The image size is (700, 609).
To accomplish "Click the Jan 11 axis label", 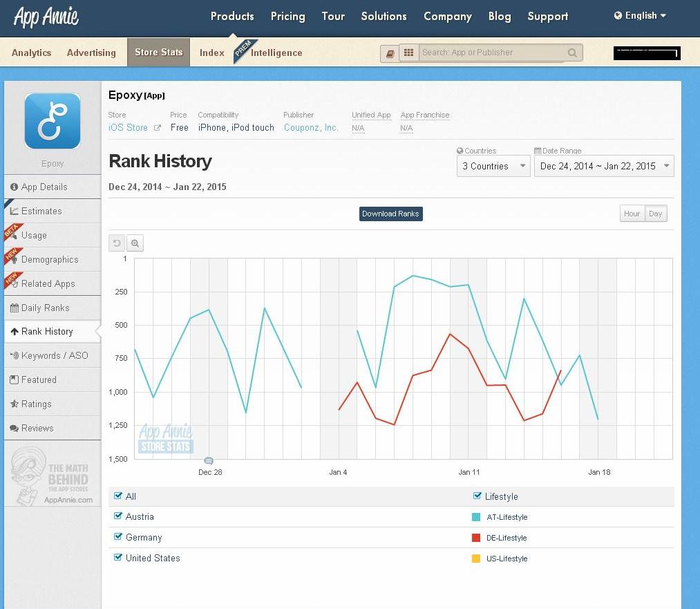I will [469, 472].
